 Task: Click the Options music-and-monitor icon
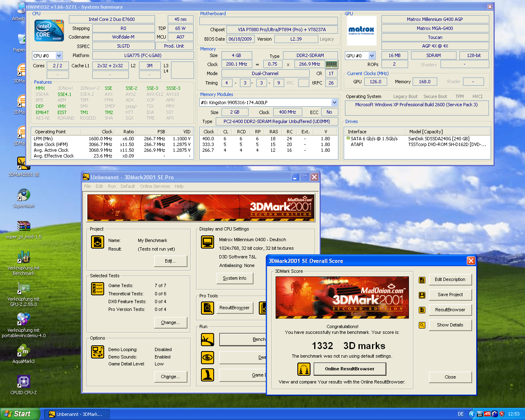(x=98, y=352)
